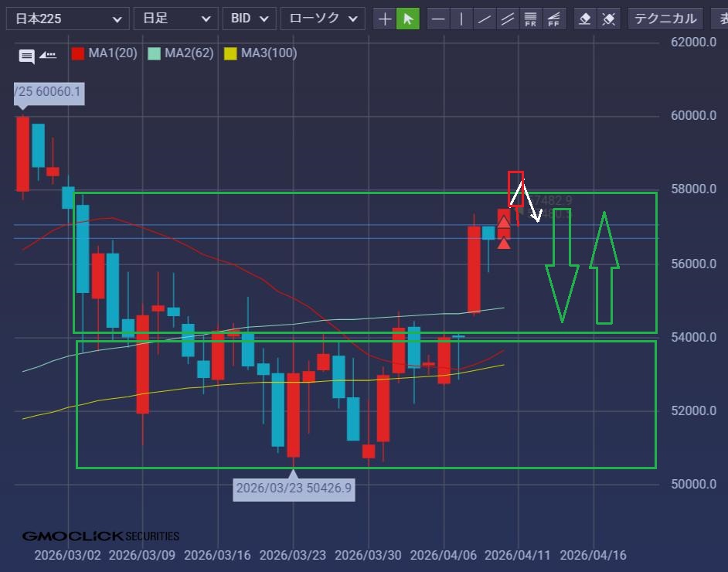
Task: Open the 日本225 symbol dropdown
Action: coord(66,19)
